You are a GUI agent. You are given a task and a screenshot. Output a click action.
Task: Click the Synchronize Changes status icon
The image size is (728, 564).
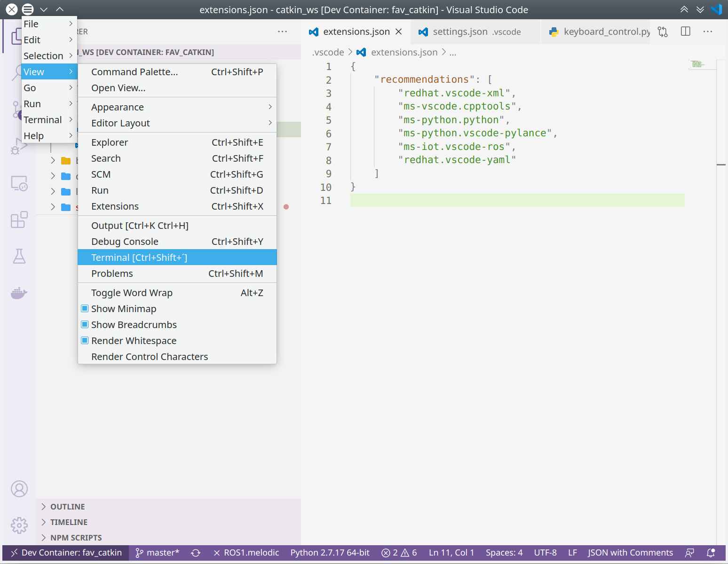pyautogui.click(x=196, y=553)
